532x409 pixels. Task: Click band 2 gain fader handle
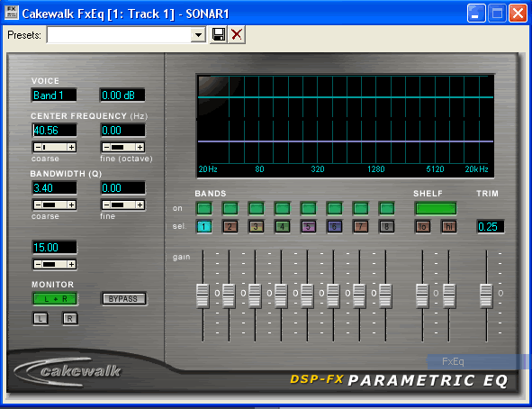229,296
